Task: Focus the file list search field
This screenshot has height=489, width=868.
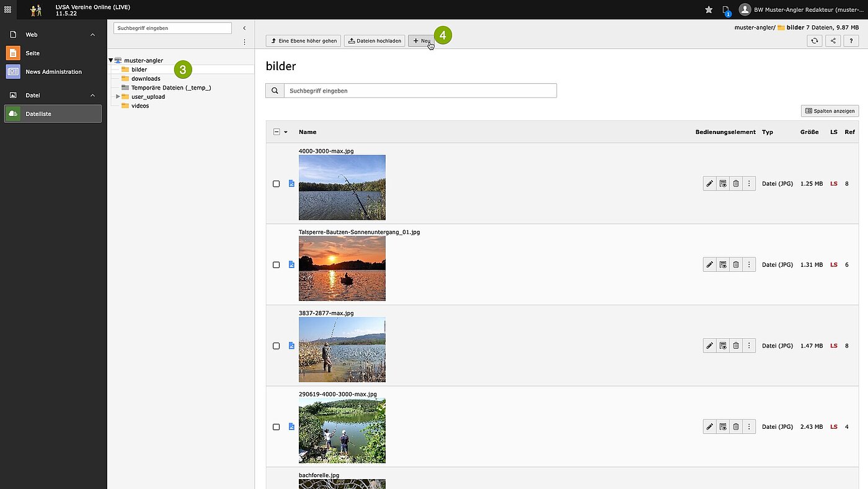Action: click(420, 91)
